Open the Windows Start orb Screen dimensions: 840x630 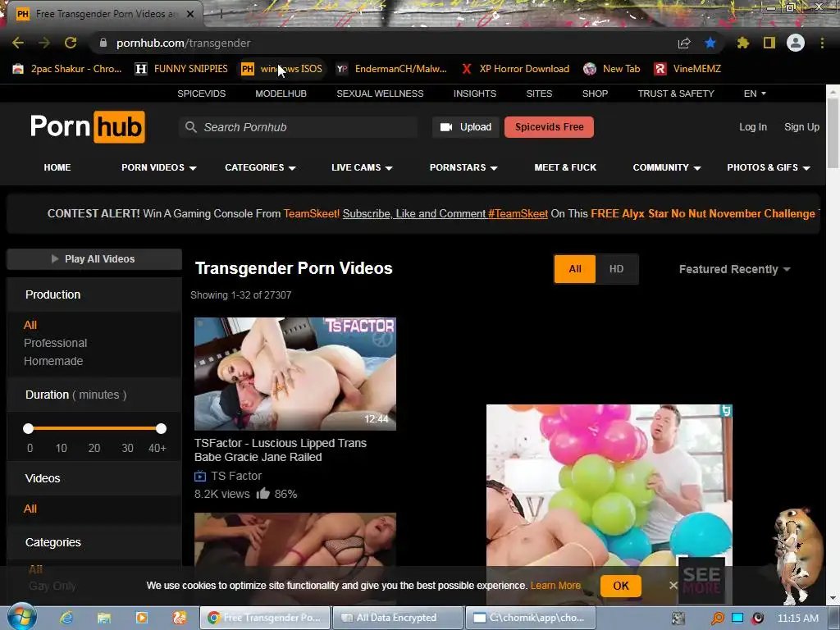[22, 617]
